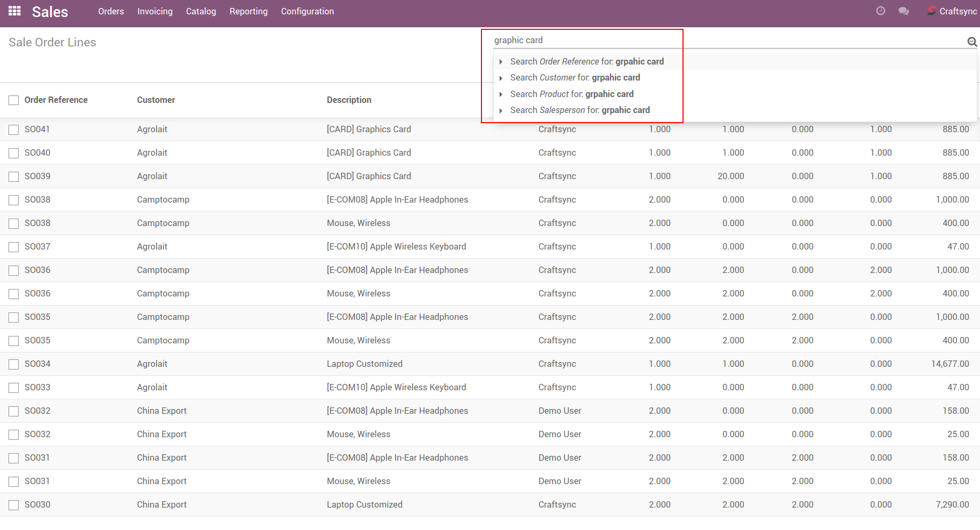Viewport: 980px width, 530px height.
Task: Click the search input containing graphic card
Action: (x=587, y=41)
